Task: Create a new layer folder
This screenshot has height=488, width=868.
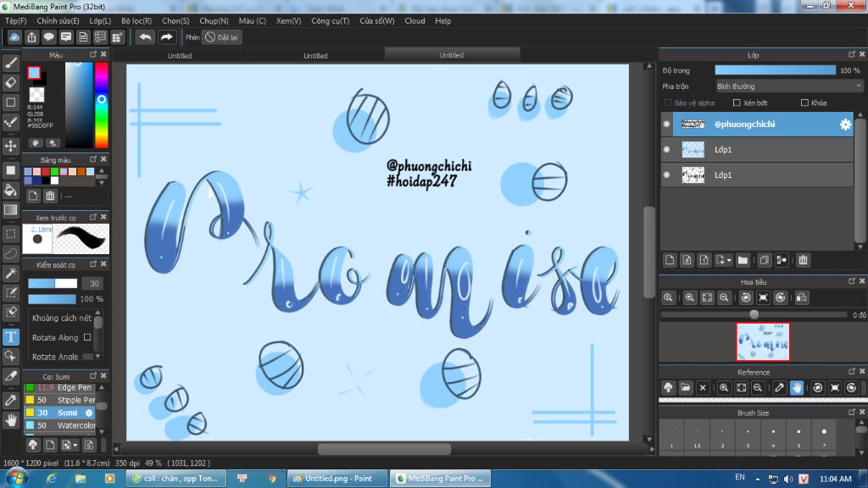Action: [743, 260]
